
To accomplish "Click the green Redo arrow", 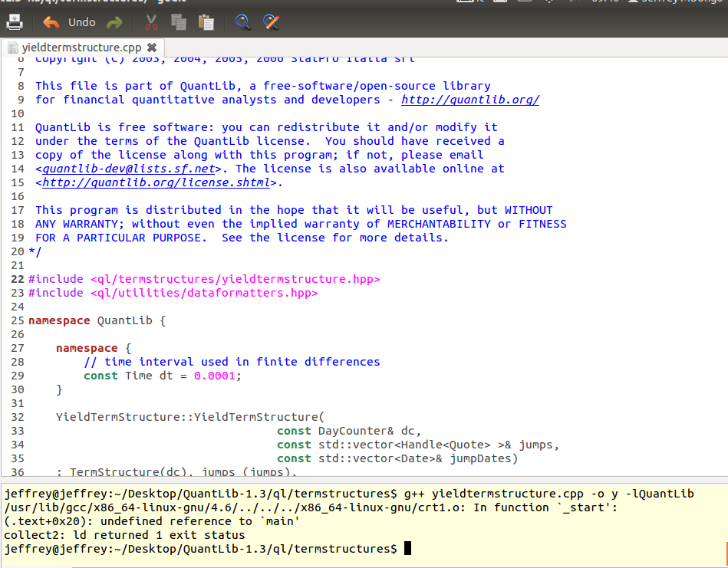I will (x=114, y=22).
